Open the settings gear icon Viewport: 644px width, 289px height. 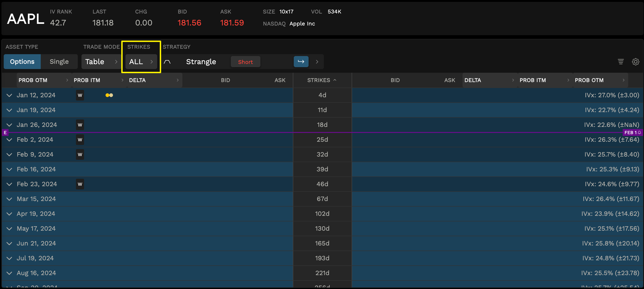[x=635, y=62]
